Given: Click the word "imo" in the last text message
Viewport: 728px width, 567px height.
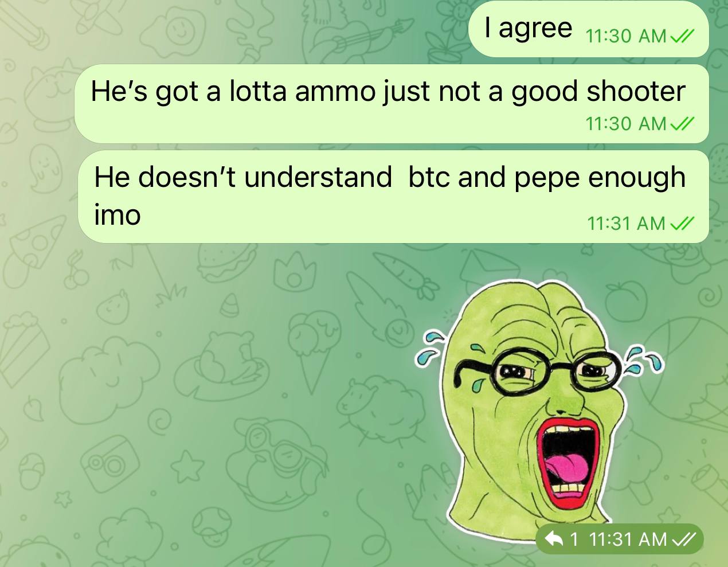Looking at the screenshot, I should click(x=118, y=215).
